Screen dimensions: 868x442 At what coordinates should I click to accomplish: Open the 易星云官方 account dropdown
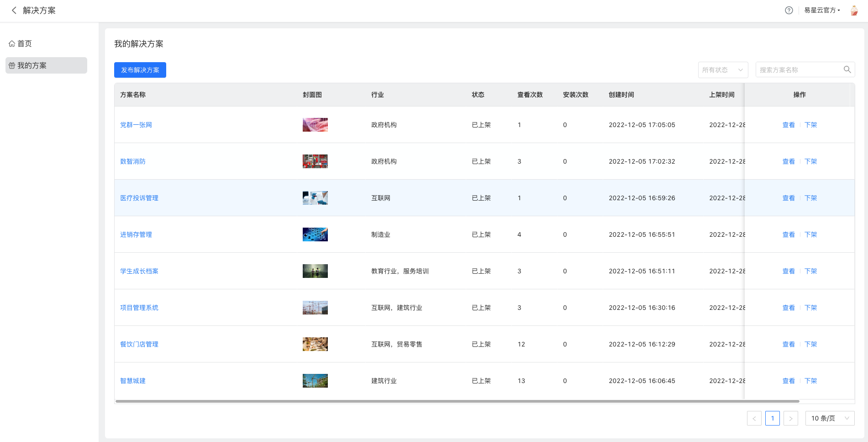point(822,10)
